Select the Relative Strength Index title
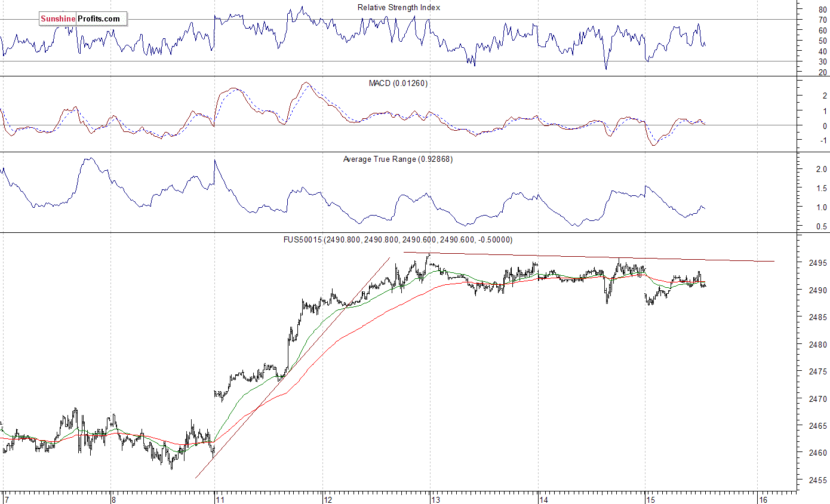The height and width of the screenshot is (504, 830). pos(399,7)
